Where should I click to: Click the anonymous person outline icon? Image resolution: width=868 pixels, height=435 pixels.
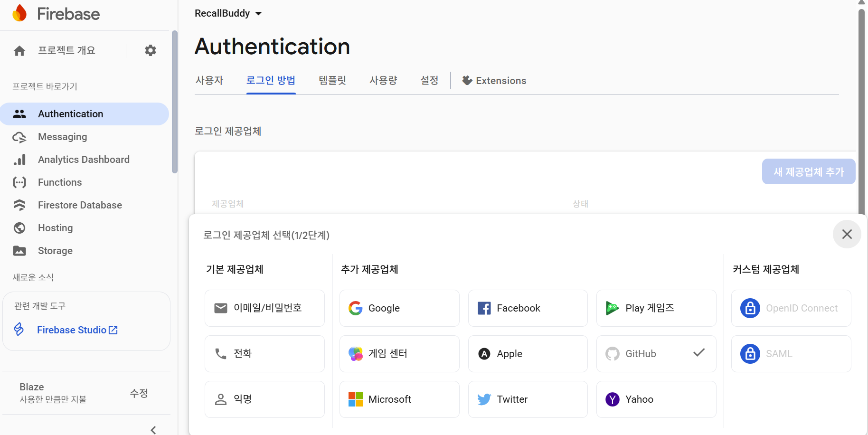(221, 399)
